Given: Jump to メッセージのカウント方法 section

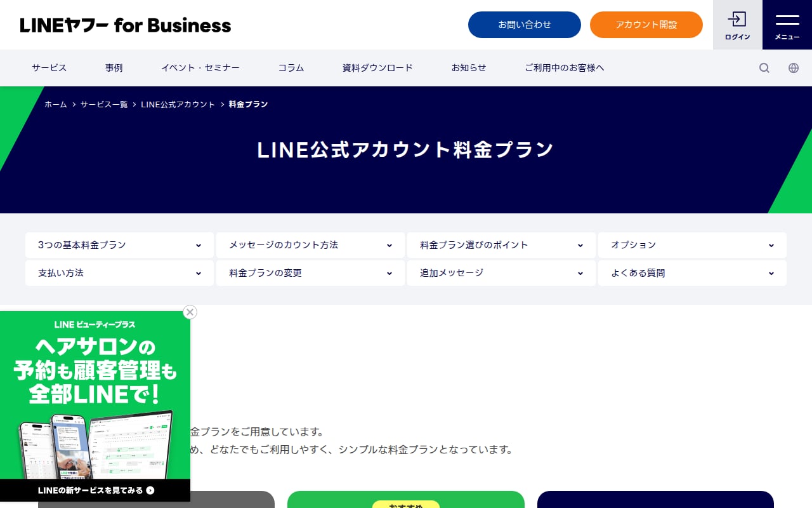Looking at the screenshot, I should [310, 245].
